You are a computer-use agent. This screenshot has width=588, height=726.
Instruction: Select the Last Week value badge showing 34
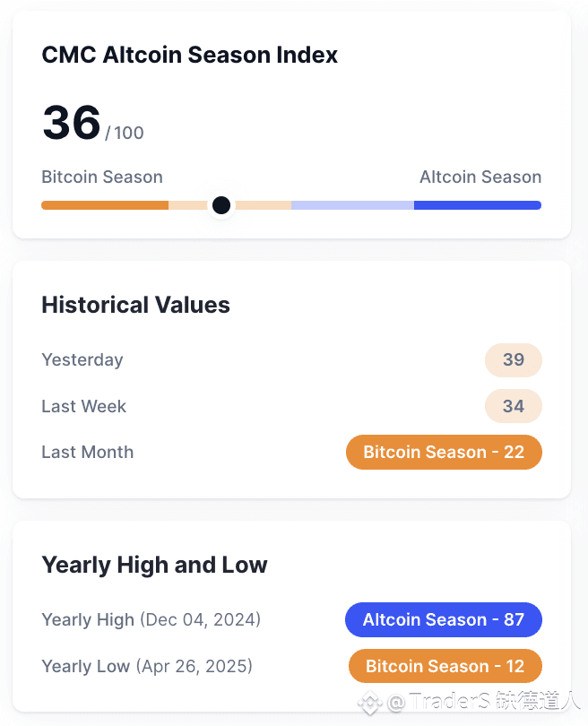pyautogui.click(x=513, y=406)
